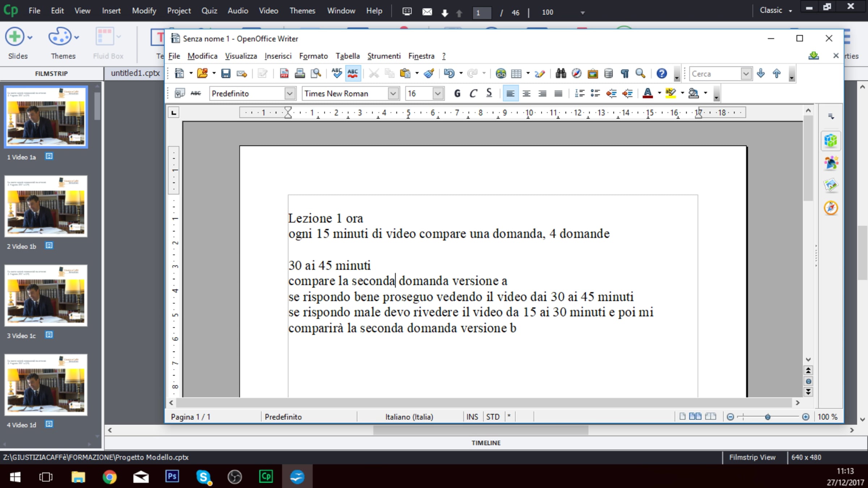
Task: Open the Navigator compass icon
Action: [576, 74]
